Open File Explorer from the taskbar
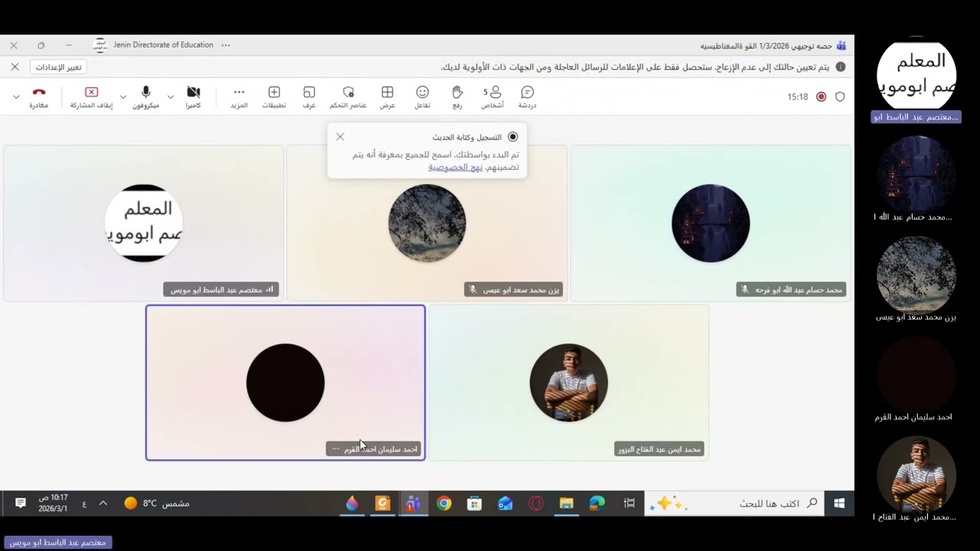The width and height of the screenshot is (980, 551). coord(567,503)
